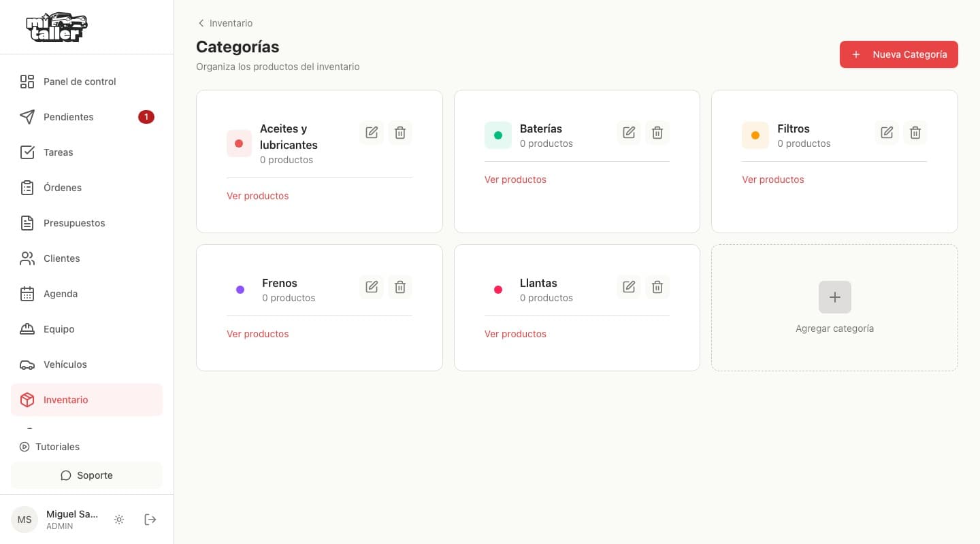The image size is (980, 544).
Task: Delete the Frenos category
Action: 400,287
